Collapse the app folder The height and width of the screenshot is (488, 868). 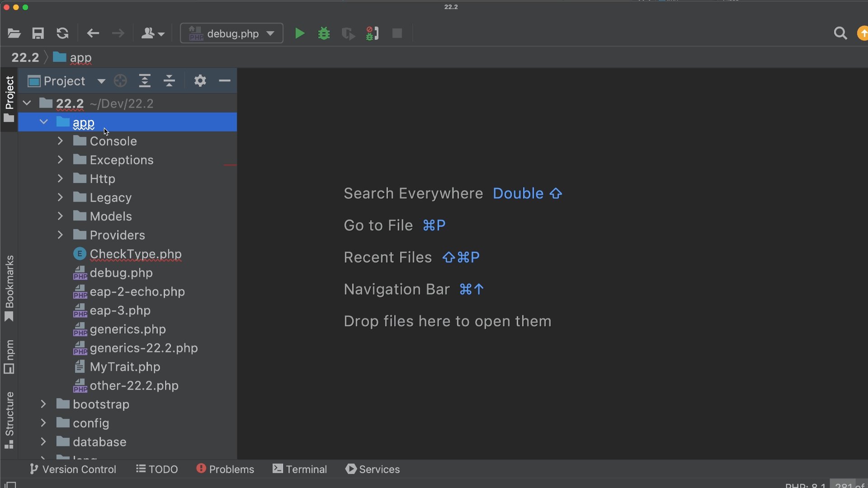pyautogui.click(x=43, y=122)
